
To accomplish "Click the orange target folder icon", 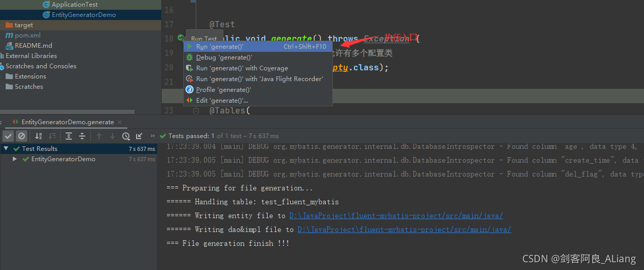I will click(9, 25).
